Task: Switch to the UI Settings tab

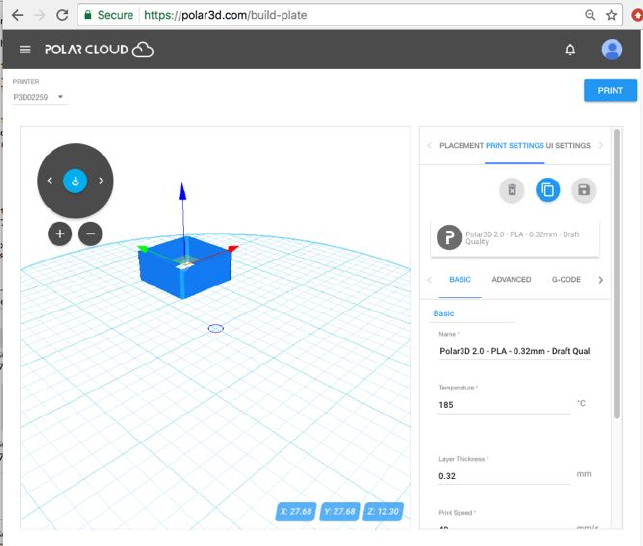Action: pos(568,146)
